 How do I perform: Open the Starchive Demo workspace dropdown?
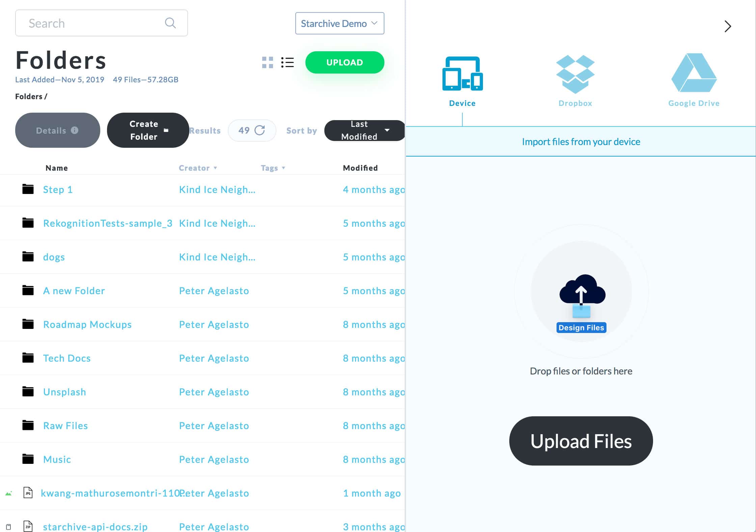[340, 23]
